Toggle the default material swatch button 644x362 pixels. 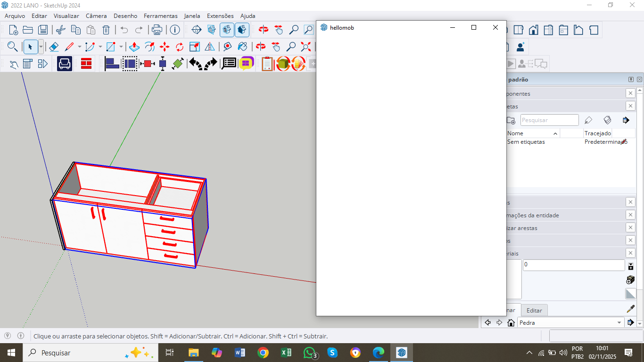pos(630,294)
